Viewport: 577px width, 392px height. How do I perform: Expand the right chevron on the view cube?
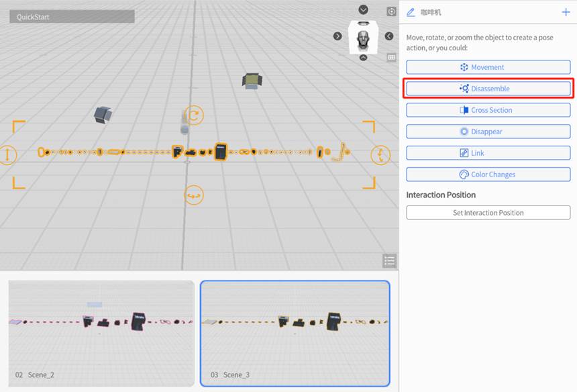[x=388, y=37]
